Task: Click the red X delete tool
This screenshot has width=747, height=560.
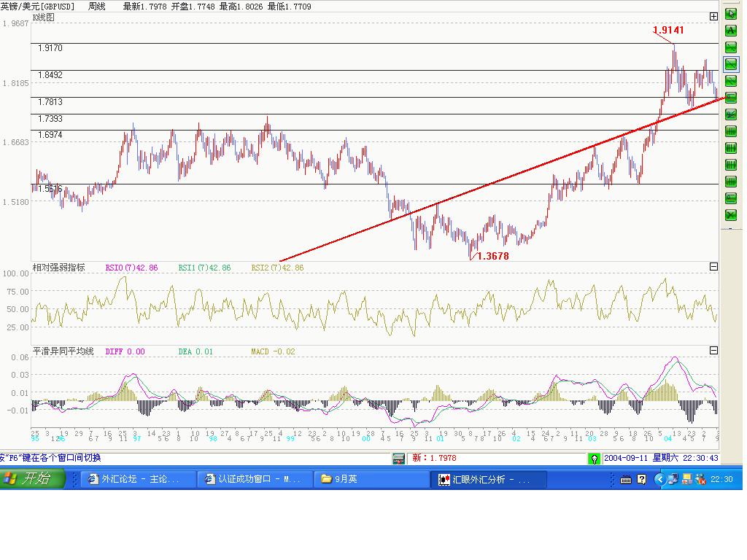Action: 730,214
